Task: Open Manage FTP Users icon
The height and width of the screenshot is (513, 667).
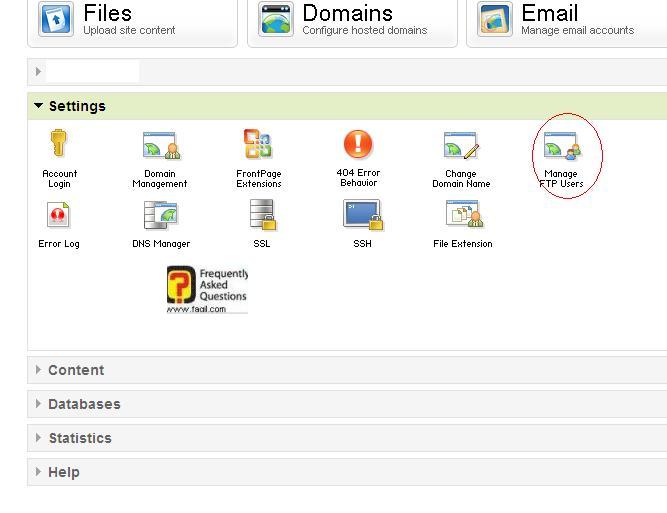Action: coord(561,149)
